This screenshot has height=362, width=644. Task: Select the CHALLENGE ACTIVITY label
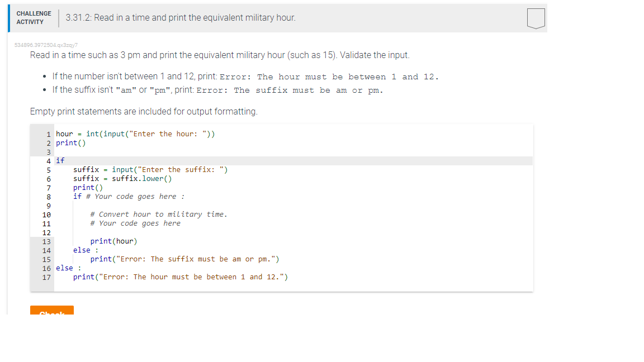pos(34,18)
